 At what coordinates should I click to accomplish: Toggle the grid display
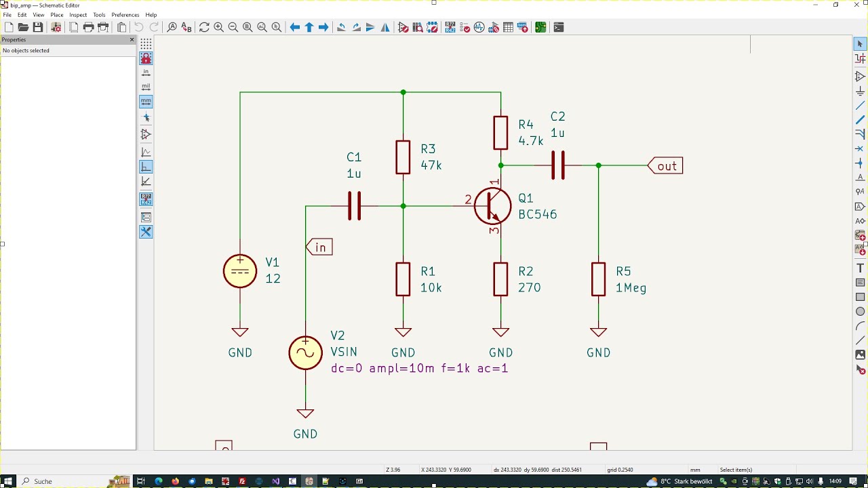(x=146, y=43)
